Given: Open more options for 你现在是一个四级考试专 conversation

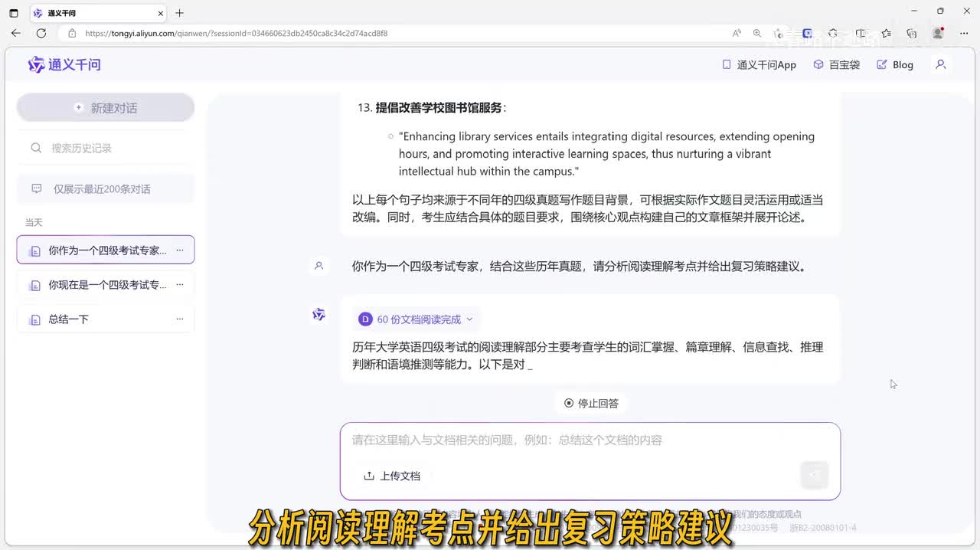Looking at the screenshot, I should tap(180, 285).
